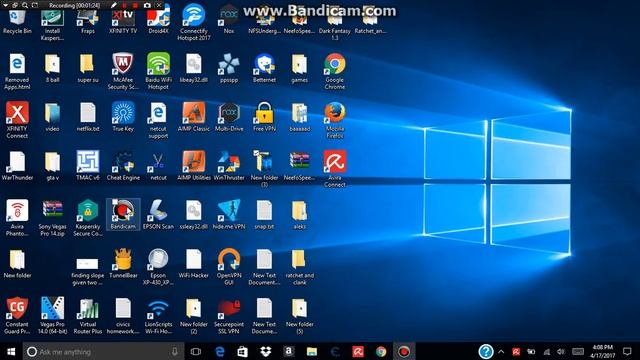
Task: Select the snap.txt file icon
Action: tap(264, 215)
